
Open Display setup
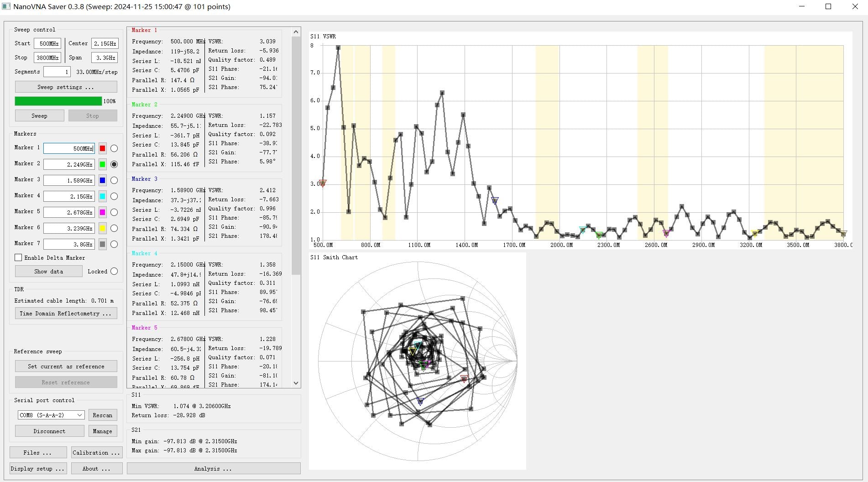click(x=38, y=468)
